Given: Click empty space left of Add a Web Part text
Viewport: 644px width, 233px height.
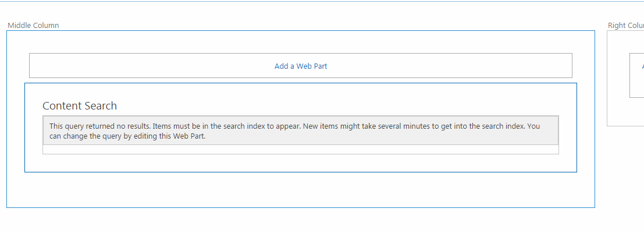Looking at the screenshot, I should pos(152,66).
